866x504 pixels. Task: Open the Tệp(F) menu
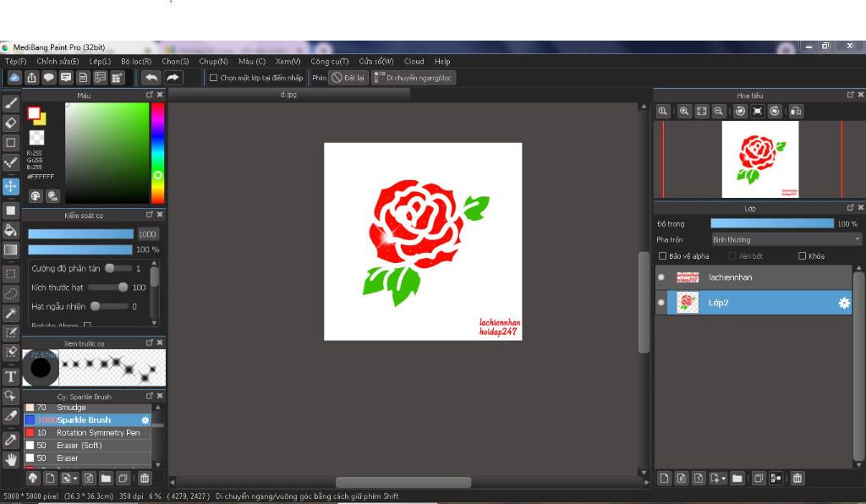[x=15, y=61]
